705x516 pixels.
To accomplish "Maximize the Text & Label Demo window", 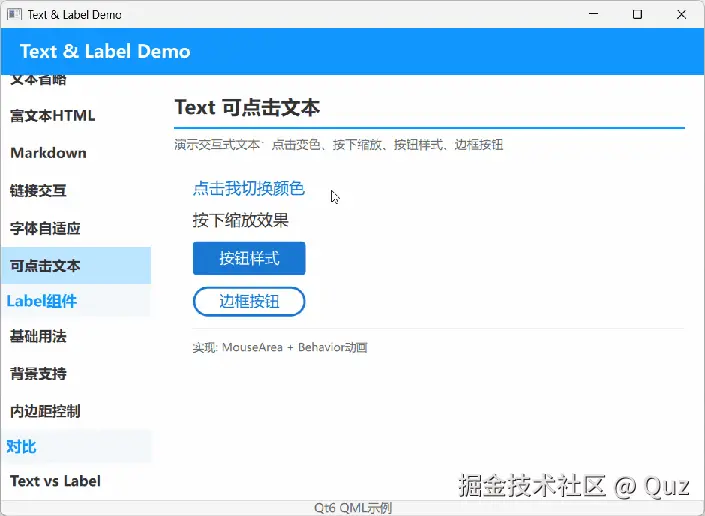I will pos(637,14).
